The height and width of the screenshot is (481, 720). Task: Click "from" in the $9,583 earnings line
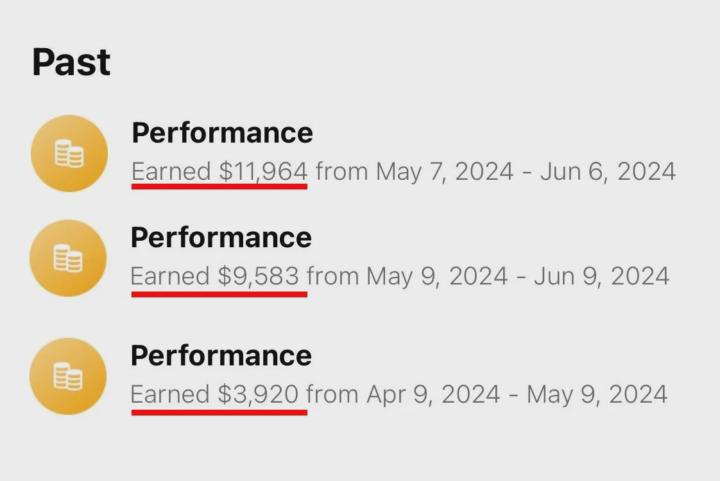point(333,276)
